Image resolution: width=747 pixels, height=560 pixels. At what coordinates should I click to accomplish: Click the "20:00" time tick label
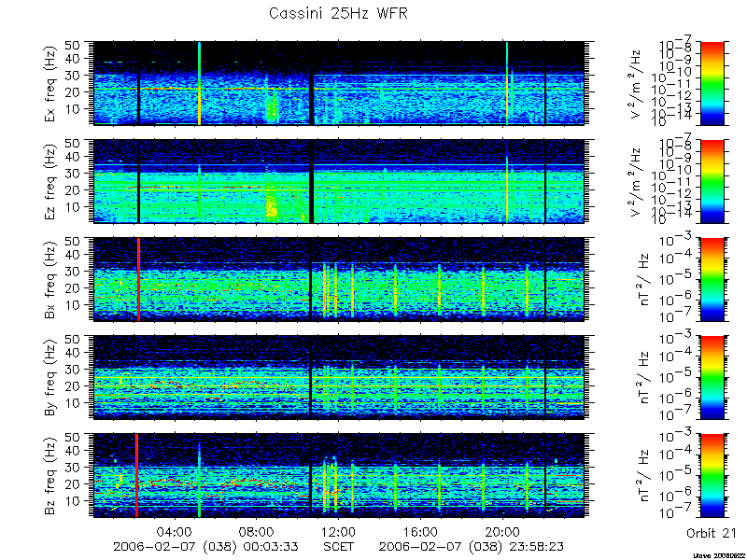503,531
